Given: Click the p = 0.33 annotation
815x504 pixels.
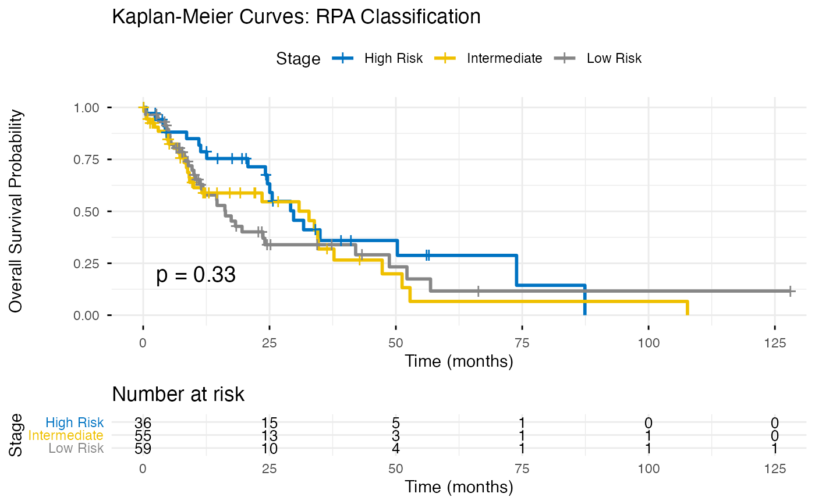Looking at the screenshot, I should tap(196, 275).
